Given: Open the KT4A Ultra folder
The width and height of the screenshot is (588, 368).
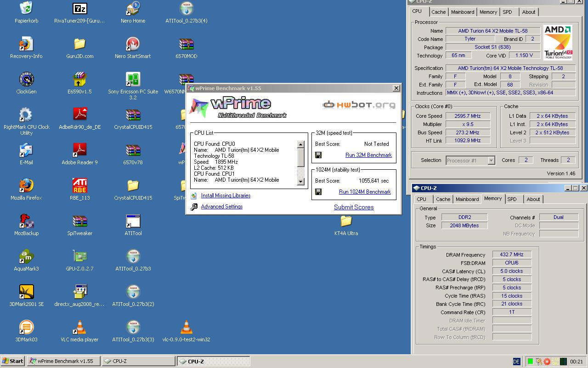Looking at the screenshot, I should click(x=346, y=221).
